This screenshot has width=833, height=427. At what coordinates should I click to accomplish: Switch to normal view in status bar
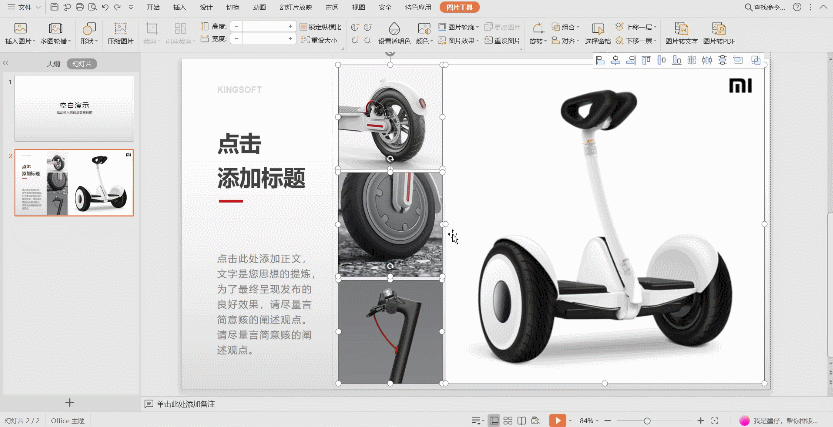click(492, 420)
